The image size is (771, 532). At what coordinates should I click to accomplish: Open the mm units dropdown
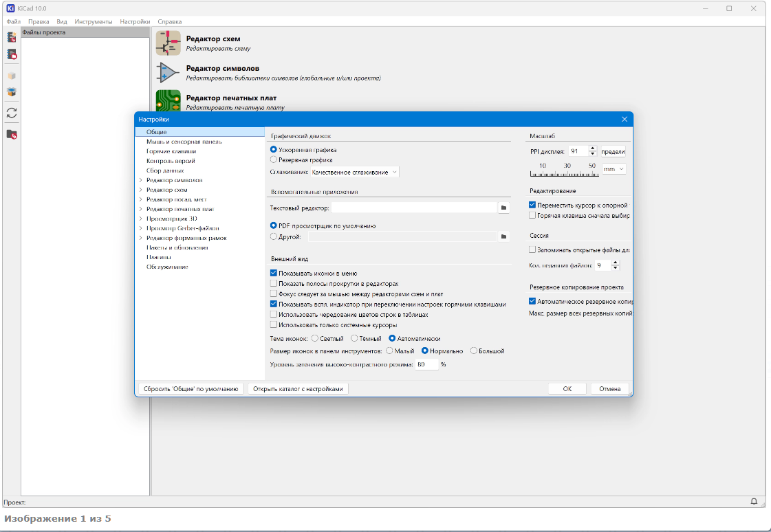click(613, 168)
